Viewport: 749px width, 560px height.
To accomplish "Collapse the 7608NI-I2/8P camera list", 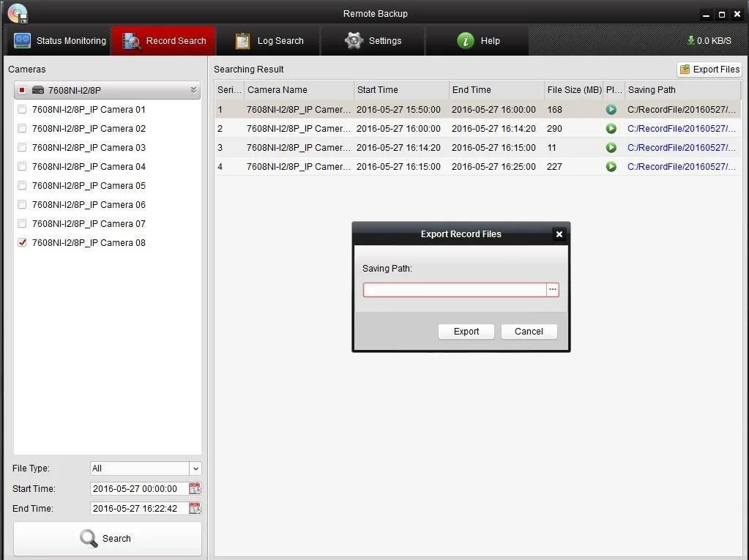I will (x=193, y=90).
